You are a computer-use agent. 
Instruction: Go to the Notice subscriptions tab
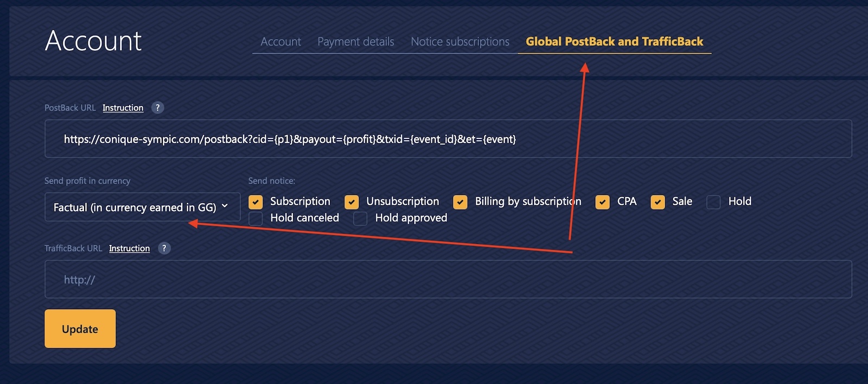click(459, 42)
